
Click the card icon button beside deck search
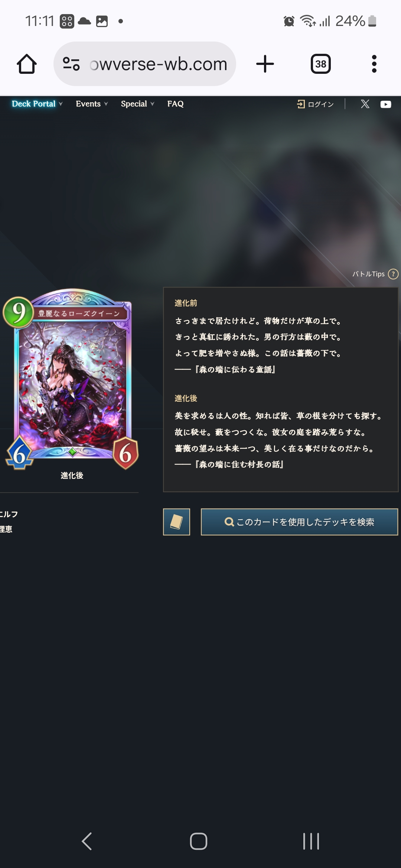pyautogui.click(x=176, y=522)
